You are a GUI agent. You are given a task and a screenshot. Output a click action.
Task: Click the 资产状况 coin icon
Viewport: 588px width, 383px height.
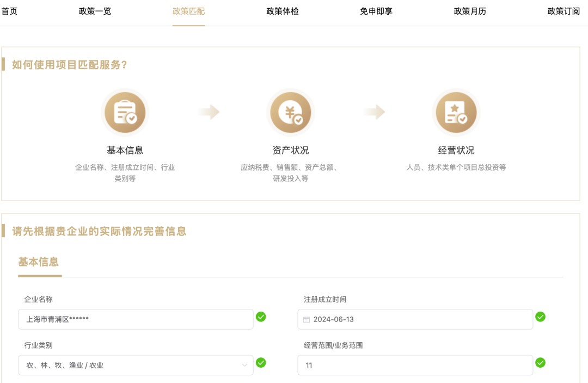coord(290,112)
